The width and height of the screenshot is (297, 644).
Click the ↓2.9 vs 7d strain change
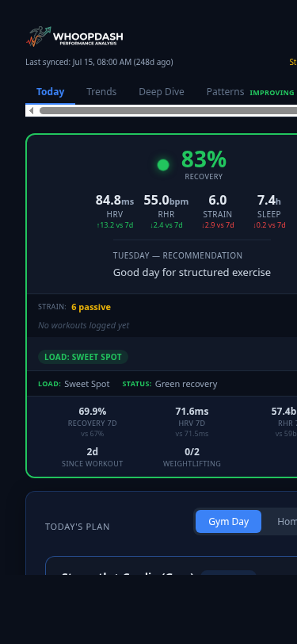point(218,225)
